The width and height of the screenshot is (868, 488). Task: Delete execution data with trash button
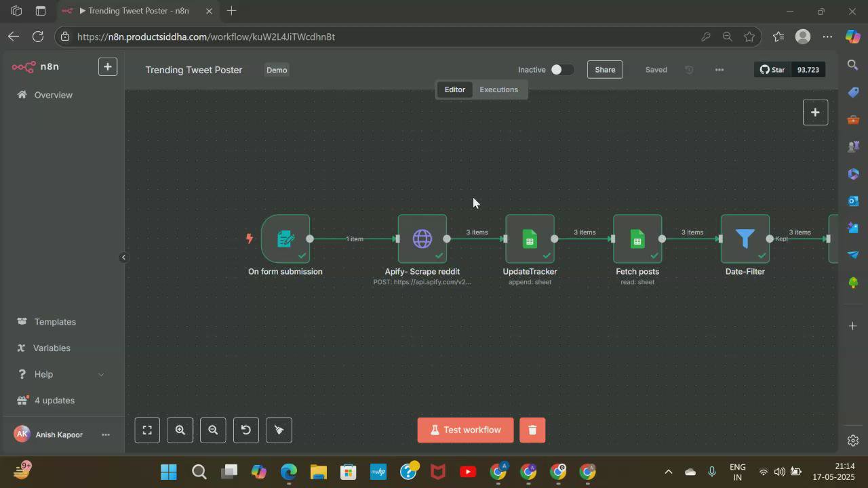532,430
